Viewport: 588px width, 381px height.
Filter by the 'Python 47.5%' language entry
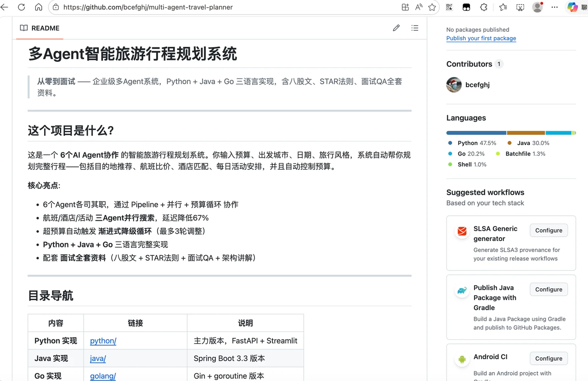pyautogui.click(x=472, y=143)
